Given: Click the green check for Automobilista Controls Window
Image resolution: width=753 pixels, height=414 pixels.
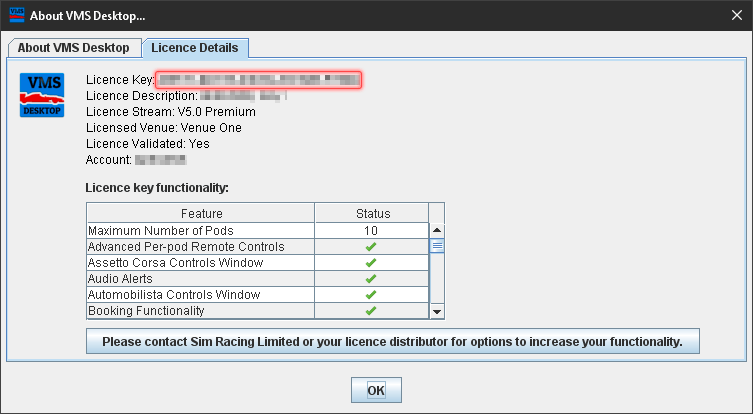Looking at the screenshot, I should click(371, 294).
